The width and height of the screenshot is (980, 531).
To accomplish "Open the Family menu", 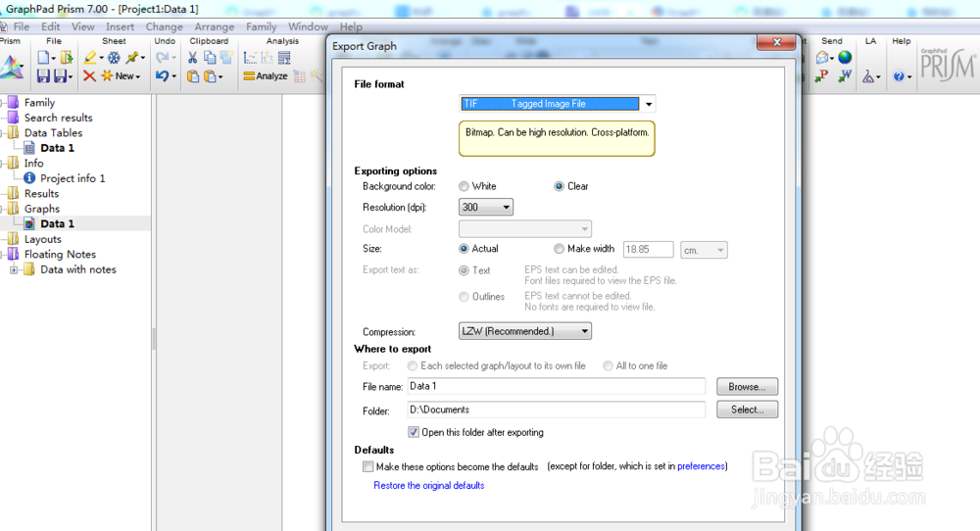I will point(262,26).
